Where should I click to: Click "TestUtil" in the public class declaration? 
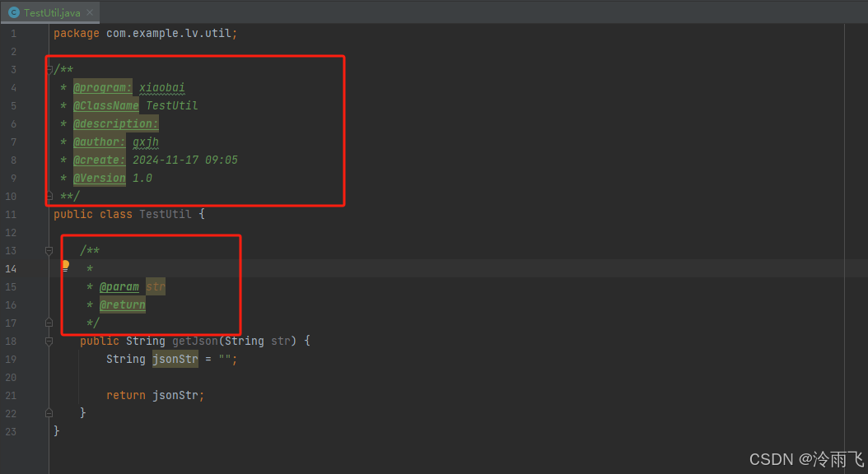coord(165,214)
